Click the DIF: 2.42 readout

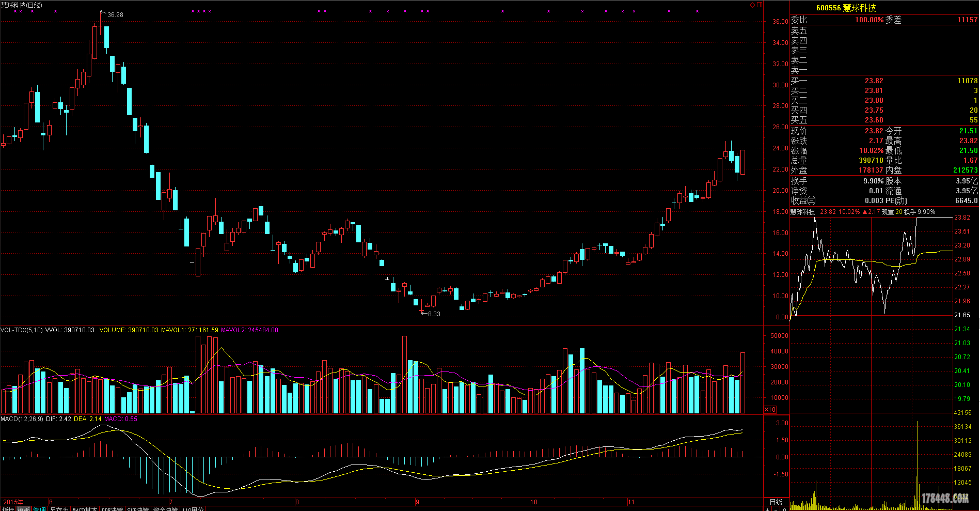click(x=58, y=419)
